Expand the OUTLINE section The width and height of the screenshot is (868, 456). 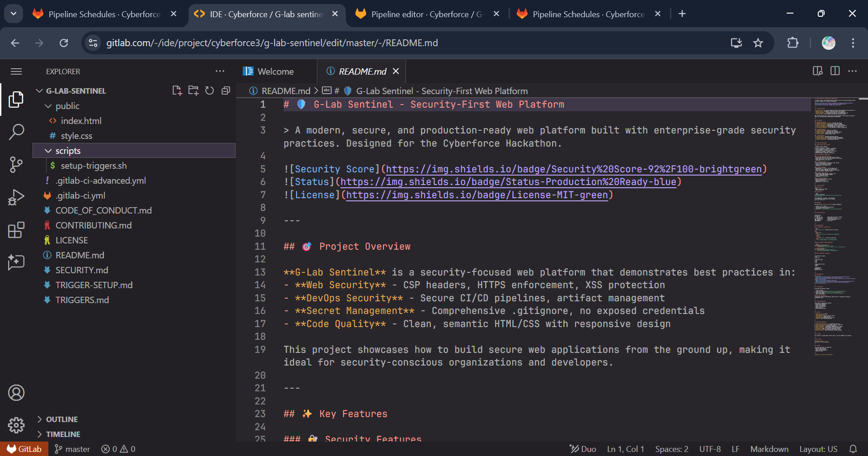62,419
